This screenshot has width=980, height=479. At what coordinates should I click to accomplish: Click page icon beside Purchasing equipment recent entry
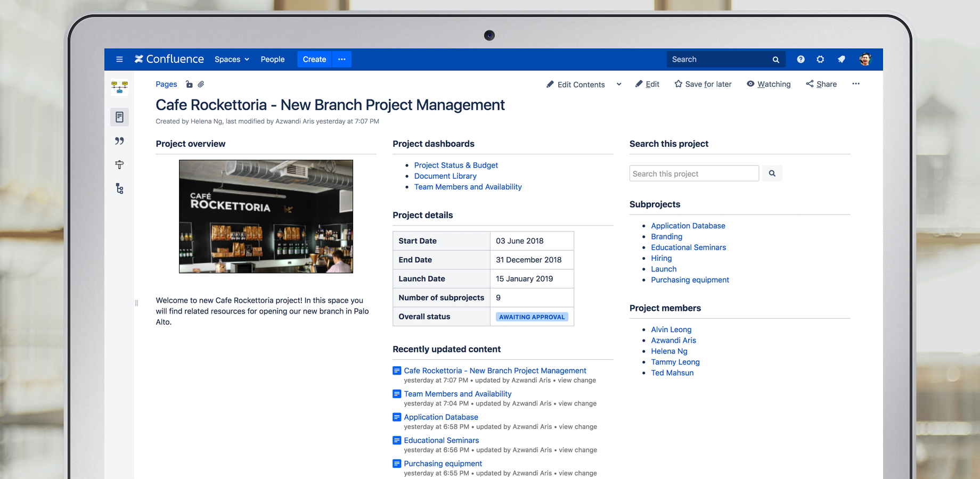pos(397,464)
